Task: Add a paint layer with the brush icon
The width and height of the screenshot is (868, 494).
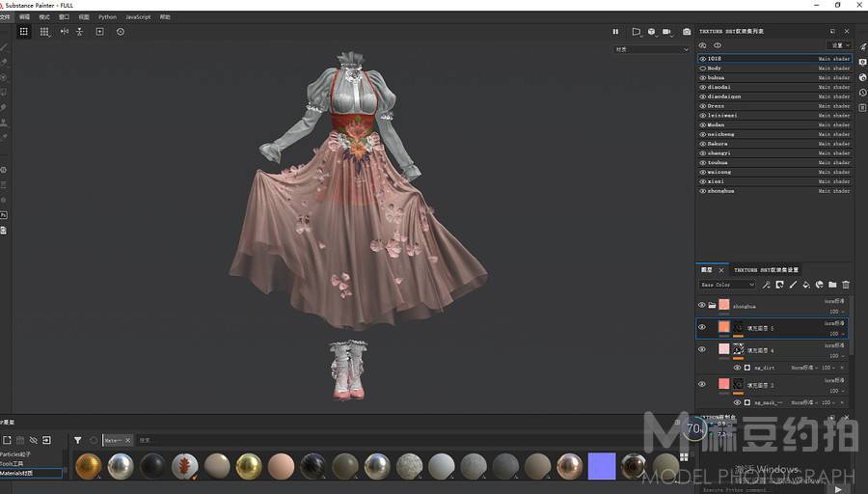Action: click(x=793, y=285)
